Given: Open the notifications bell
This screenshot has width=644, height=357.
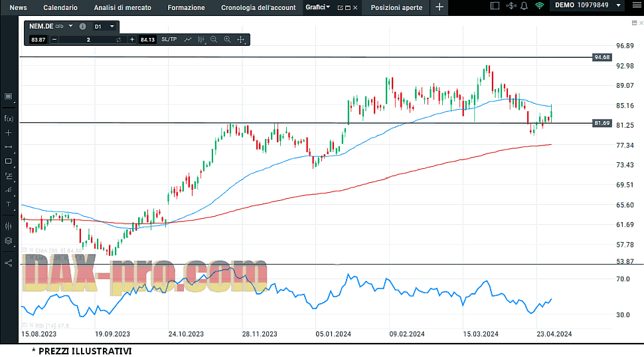Looking at the screenshot, I should pyautogui.click(x=524, y=6).
